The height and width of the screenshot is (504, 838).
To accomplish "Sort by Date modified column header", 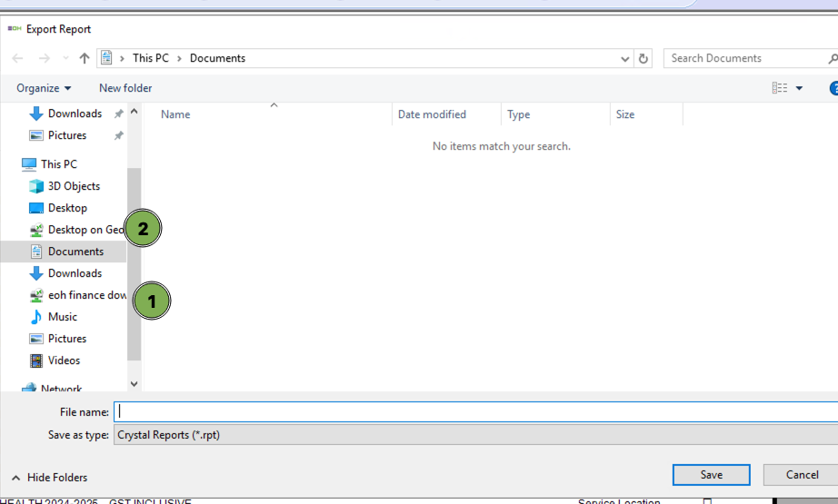I will [432, 114].
